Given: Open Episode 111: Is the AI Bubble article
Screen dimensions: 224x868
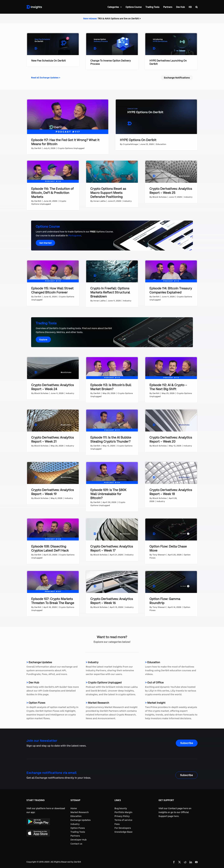Looking at the screenshot, I should (110, 439).
